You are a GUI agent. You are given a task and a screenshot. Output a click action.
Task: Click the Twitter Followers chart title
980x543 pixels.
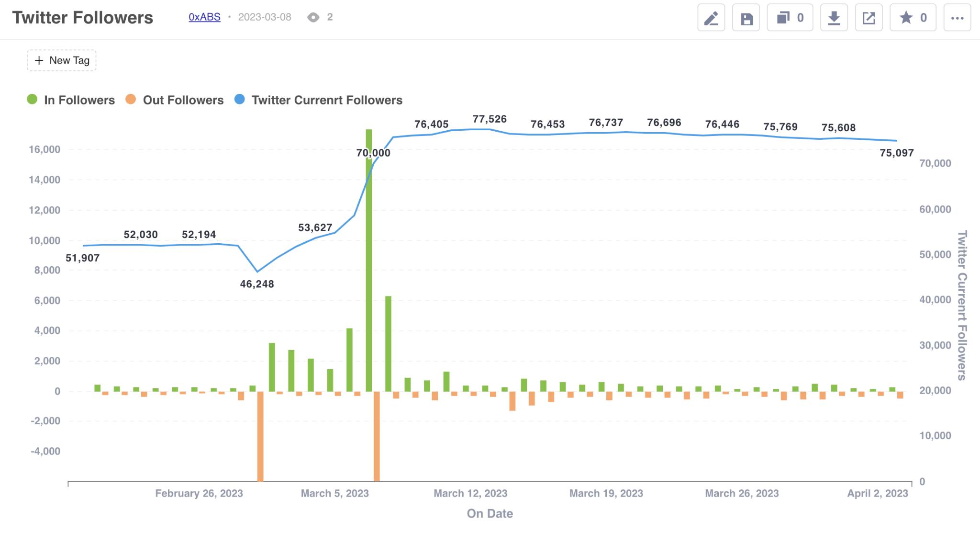[x=83, y=18]
